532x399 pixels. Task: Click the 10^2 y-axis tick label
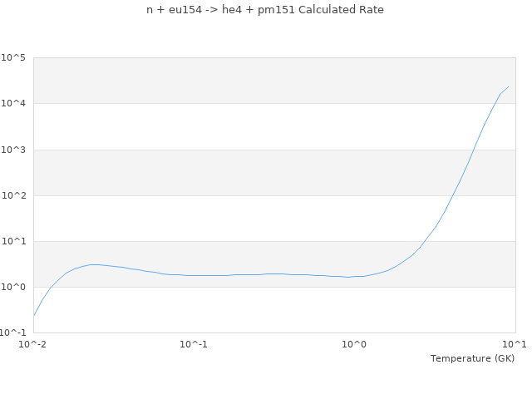(x=13, y=196)
